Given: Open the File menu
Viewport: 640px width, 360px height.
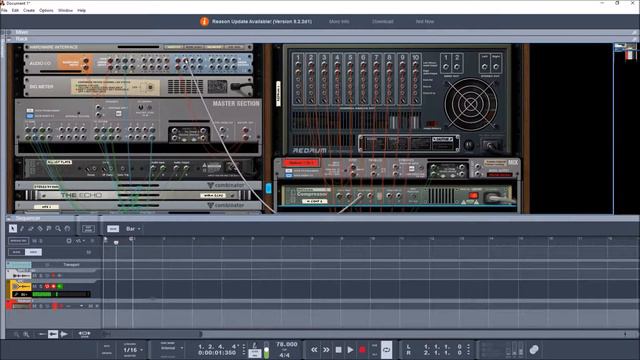Looking at the screenshot, I should 4,10.
